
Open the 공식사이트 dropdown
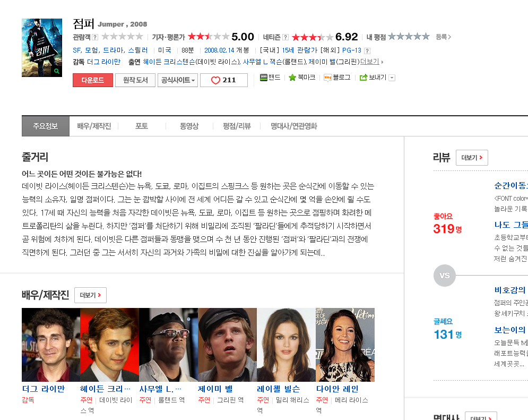coord(178,80)
